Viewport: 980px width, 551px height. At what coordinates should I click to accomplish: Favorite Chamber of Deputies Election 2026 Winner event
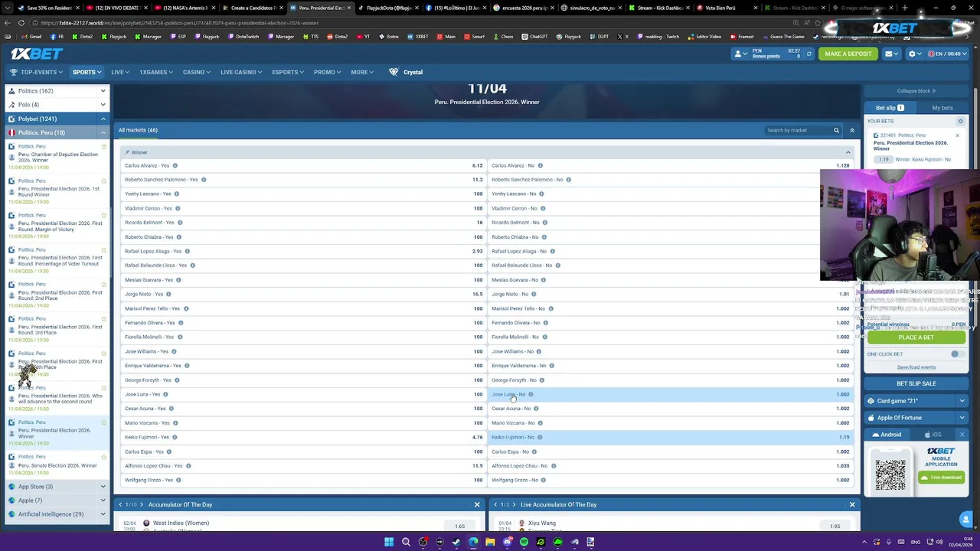103,145
